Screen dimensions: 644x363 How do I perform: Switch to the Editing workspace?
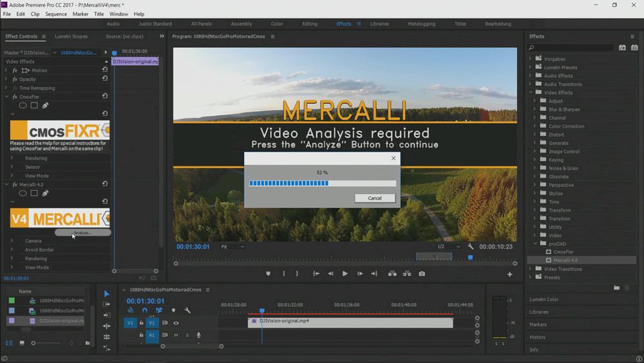(x=310, y=24)
